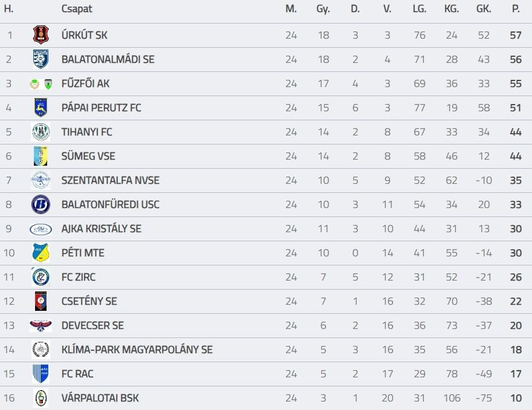Click the GK. goal difference header
The width and height of the screenshot is (532, 410).
(484, 9)
